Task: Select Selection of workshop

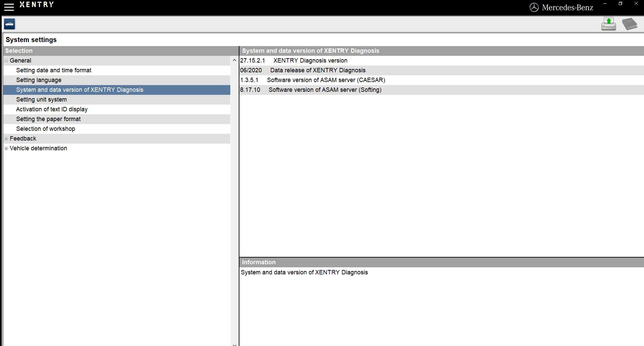Action: [117, 129]
